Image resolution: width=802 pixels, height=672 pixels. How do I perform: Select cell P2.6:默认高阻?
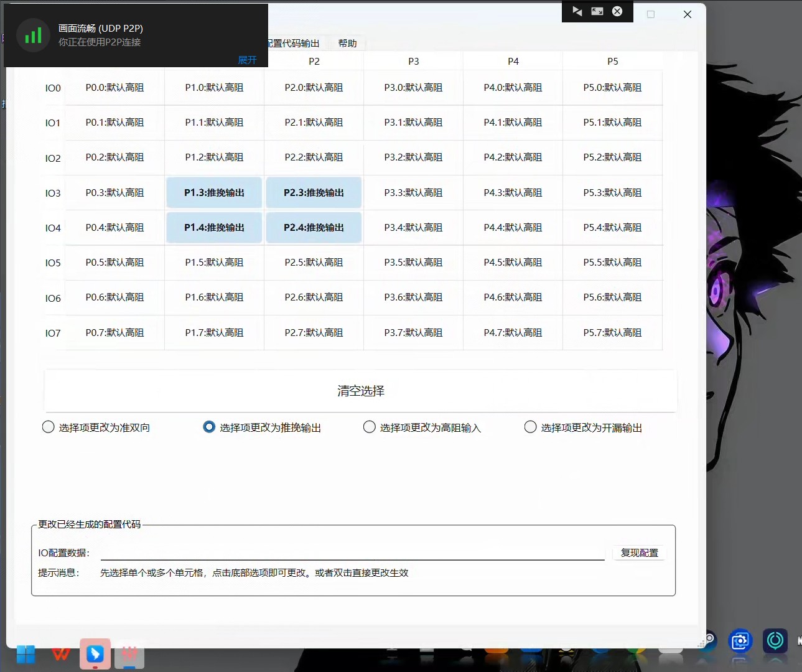(x=314, y=297)
